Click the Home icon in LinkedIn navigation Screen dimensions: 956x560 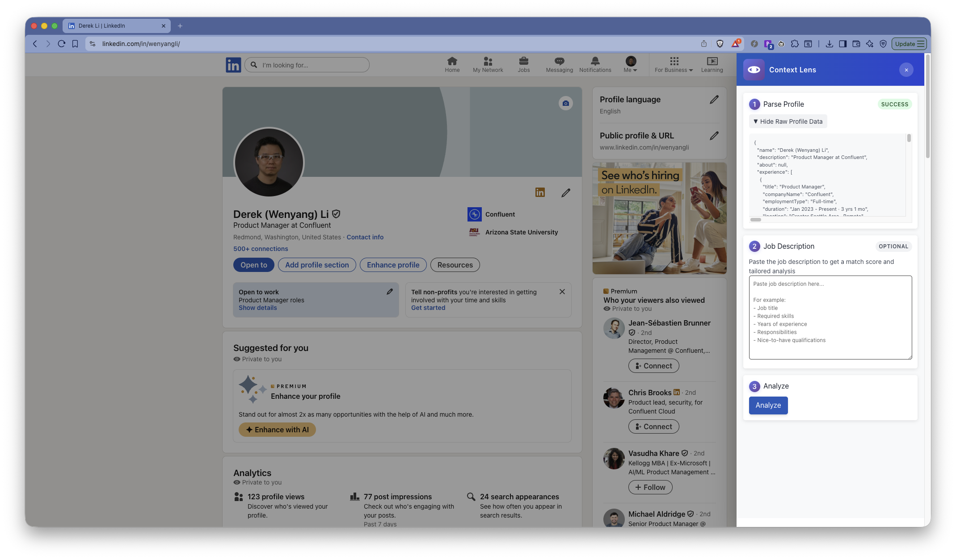coord(452,64)
